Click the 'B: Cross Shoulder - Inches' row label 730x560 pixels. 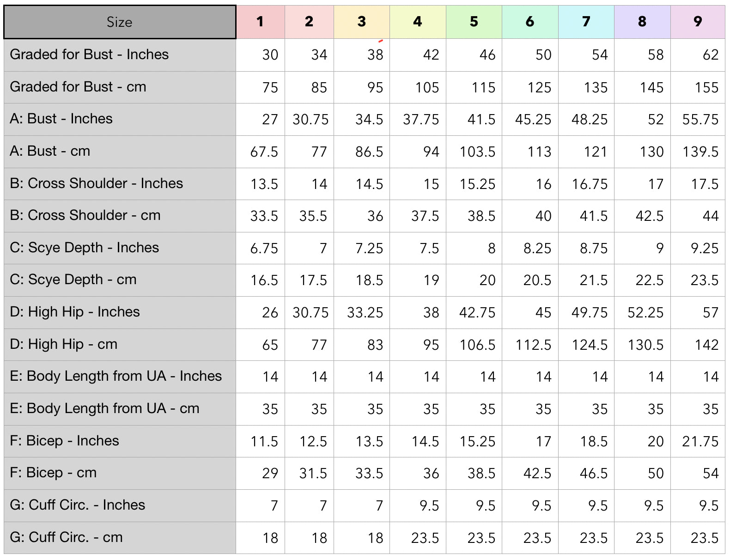tap(96, 183)
